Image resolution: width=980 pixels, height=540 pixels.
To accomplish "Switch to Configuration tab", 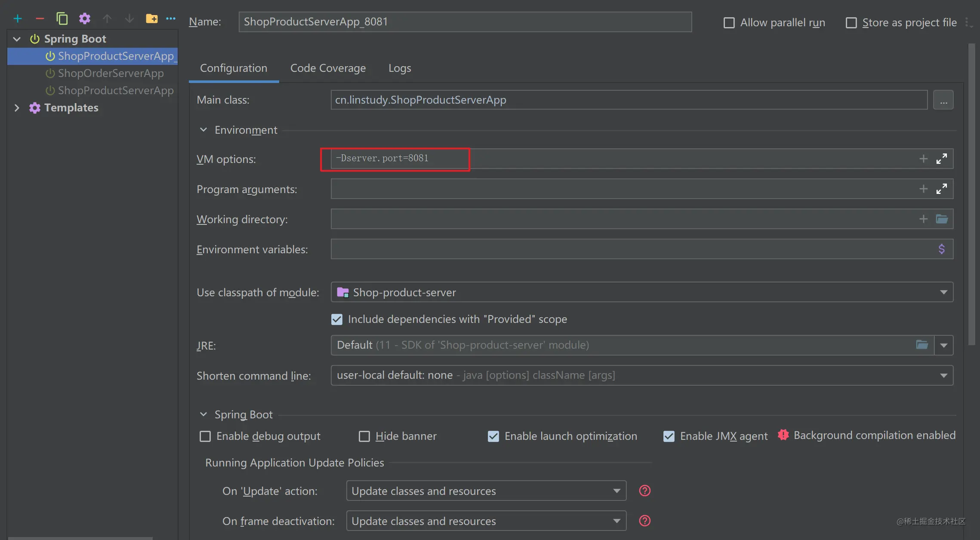I will [x=234, y=68].
